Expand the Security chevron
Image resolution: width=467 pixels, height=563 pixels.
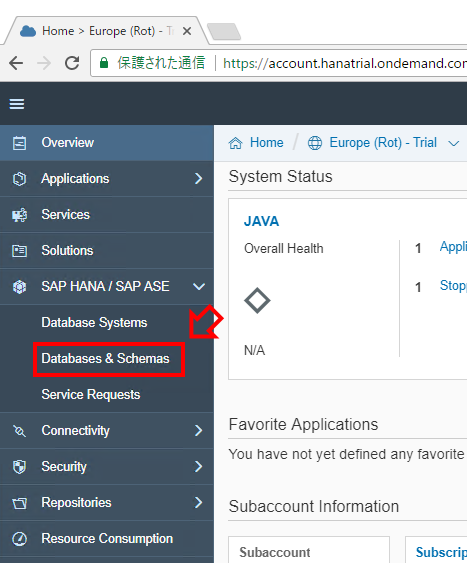199,466
